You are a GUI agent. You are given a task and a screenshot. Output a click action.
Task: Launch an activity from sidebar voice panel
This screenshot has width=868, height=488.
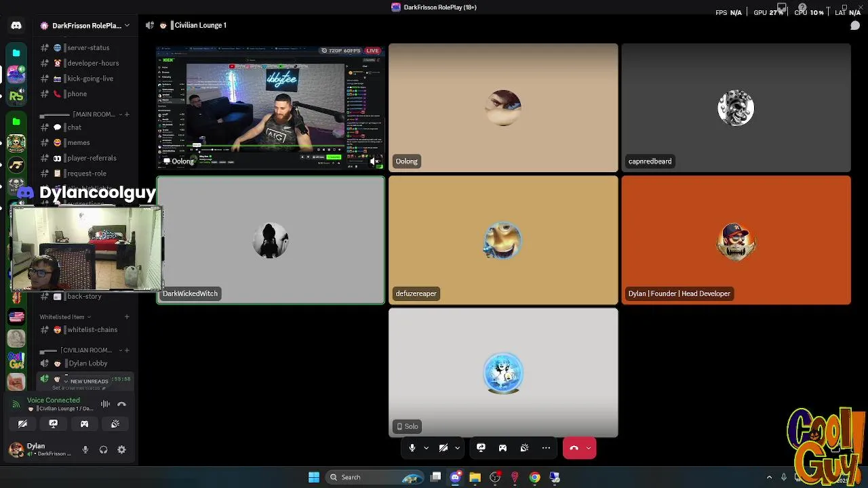84,424
